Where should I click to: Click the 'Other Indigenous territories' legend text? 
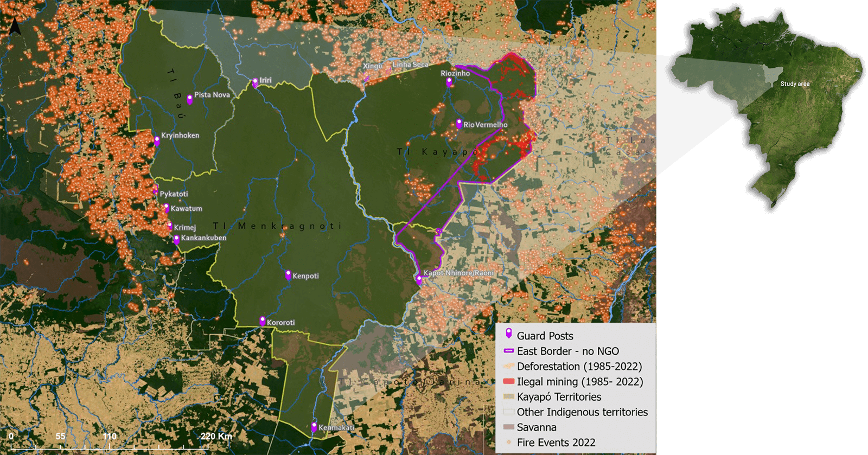[582, 412]
